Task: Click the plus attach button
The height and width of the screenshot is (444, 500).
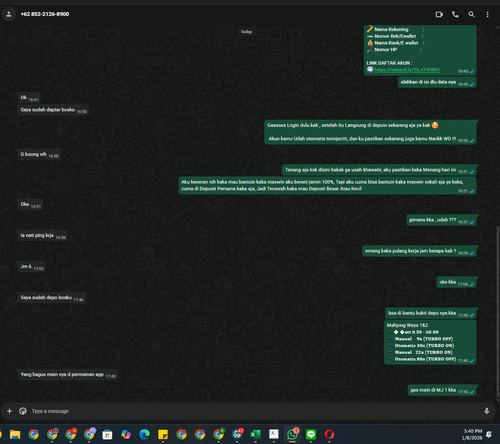Action: (x=9, y=411)
